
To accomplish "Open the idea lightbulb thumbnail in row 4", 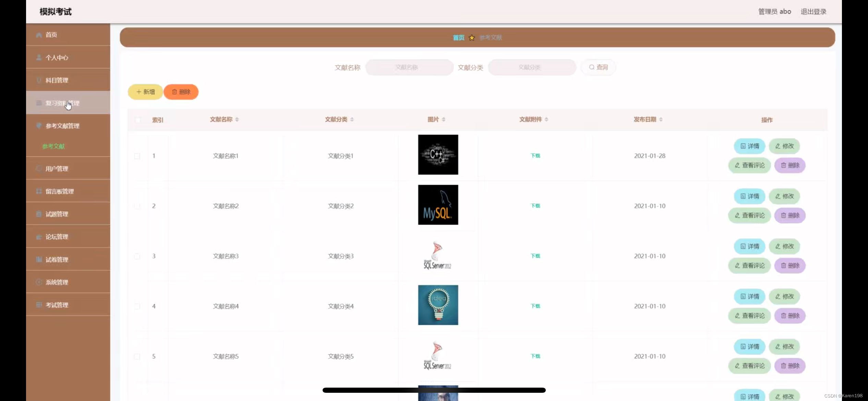I will click(x=438, y=305).
